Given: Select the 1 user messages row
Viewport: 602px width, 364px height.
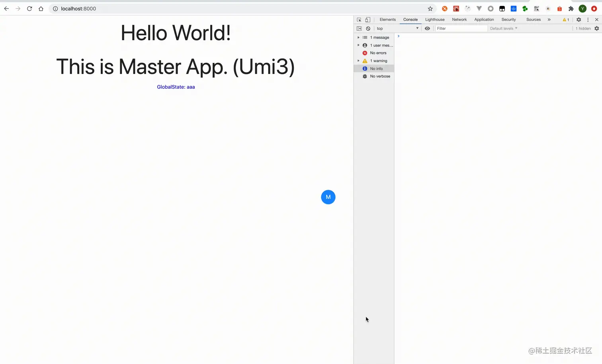Looking at the screenshot, I should pos(374,45).
